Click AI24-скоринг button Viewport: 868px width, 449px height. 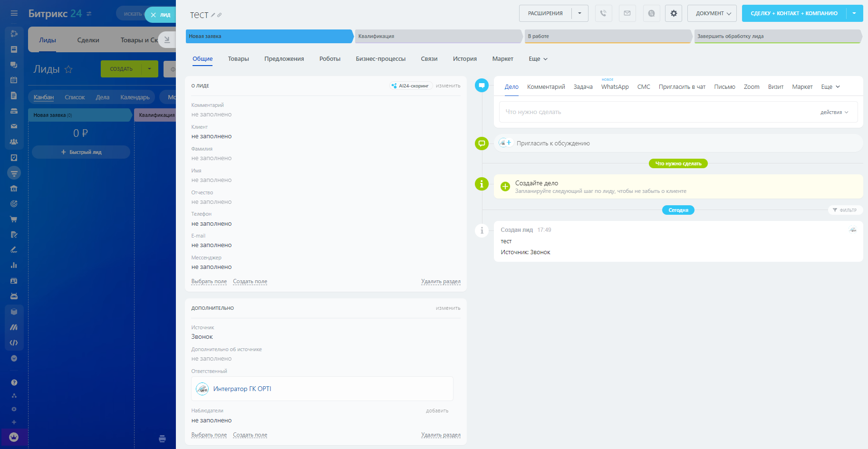[x=410, y=86]
